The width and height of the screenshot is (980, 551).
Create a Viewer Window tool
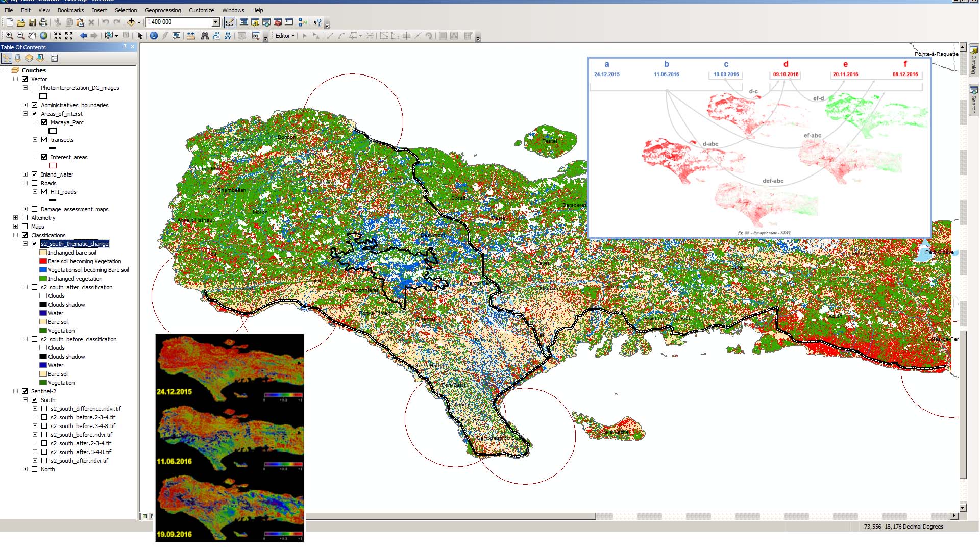pyautogui.click(x=256, y=36)
